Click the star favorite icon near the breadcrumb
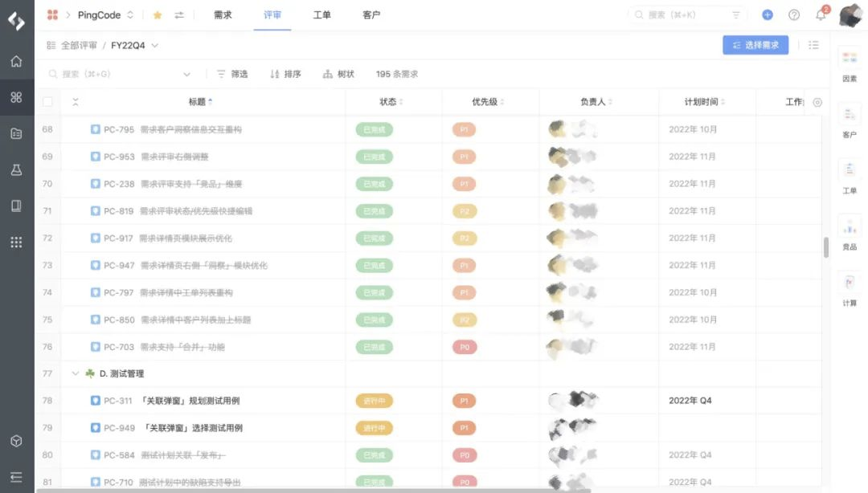The height and width of the screenshot is (493, 868). (158, 14)
